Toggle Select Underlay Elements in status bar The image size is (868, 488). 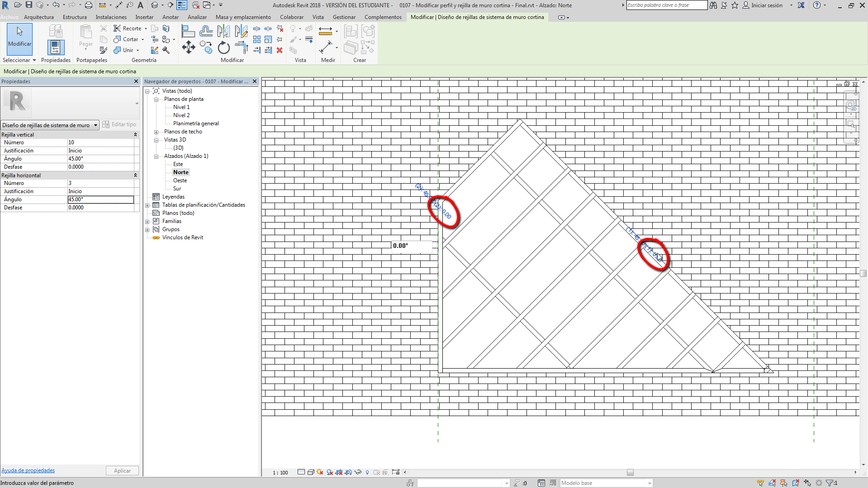click(x=772, y=483)
